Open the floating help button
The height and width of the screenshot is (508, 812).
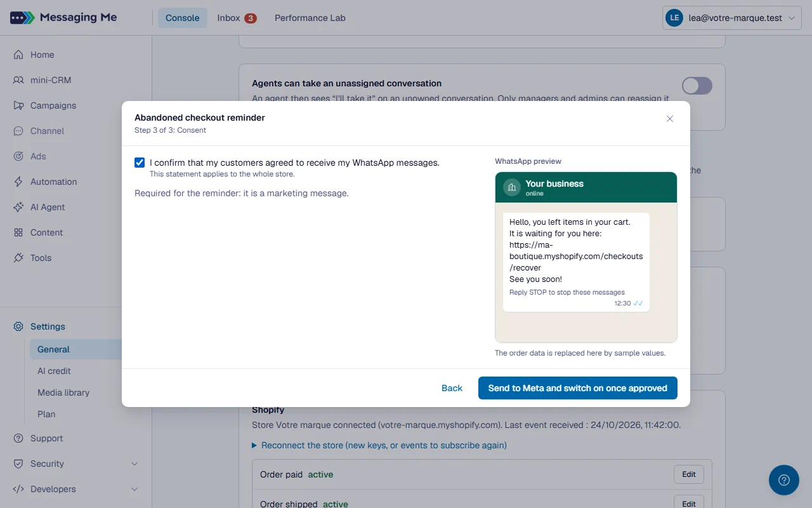(x=784, y=480)
